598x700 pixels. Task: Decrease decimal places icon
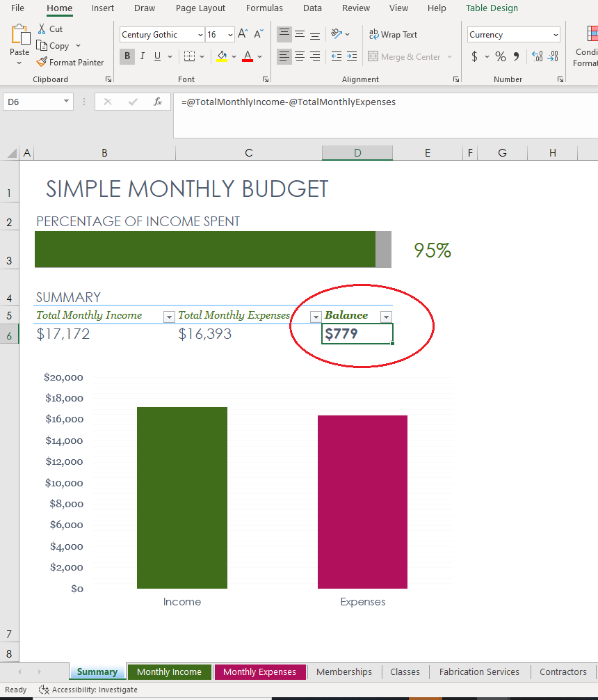tap(553, 56)
